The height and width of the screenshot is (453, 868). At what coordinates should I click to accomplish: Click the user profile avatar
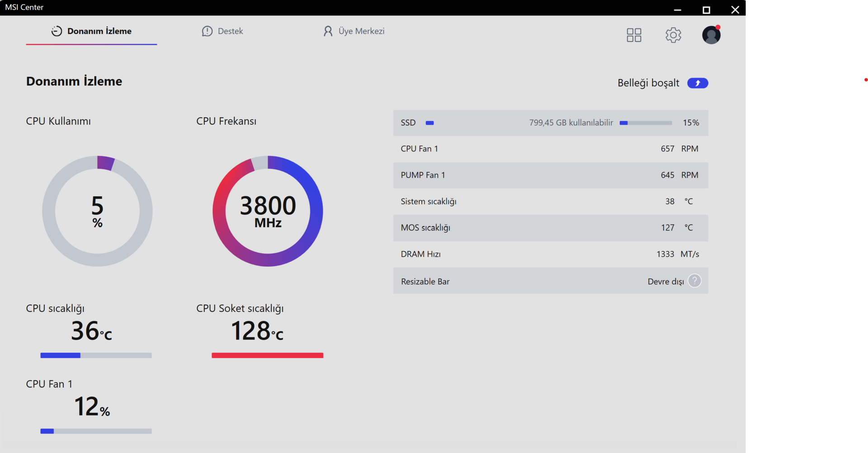coord(711,35)
